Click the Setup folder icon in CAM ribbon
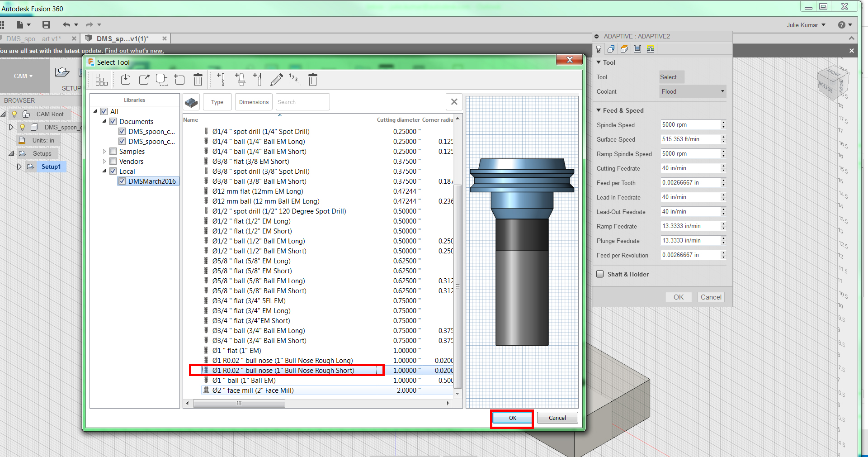Viewport: 868px width, 457px height. tap(62, 72)
